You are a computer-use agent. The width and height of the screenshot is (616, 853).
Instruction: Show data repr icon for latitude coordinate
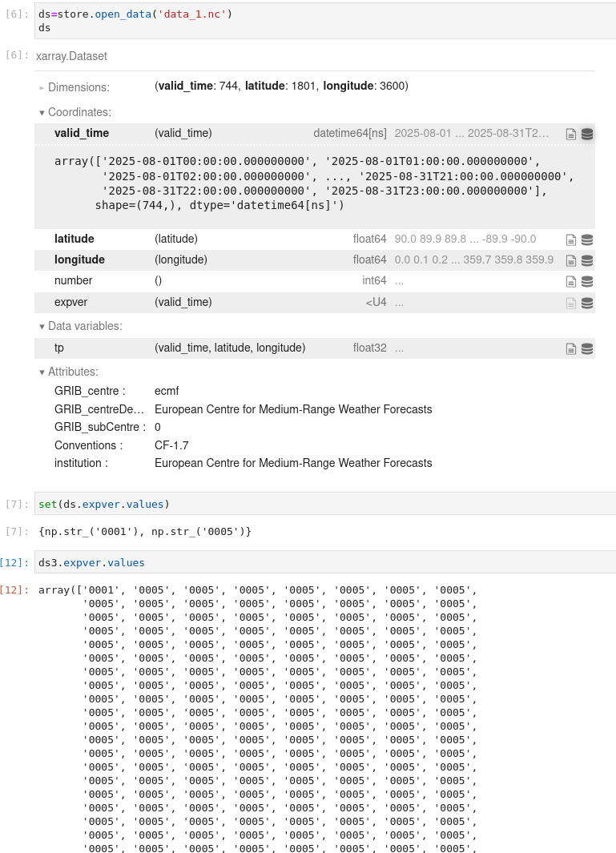click(587, 239)
